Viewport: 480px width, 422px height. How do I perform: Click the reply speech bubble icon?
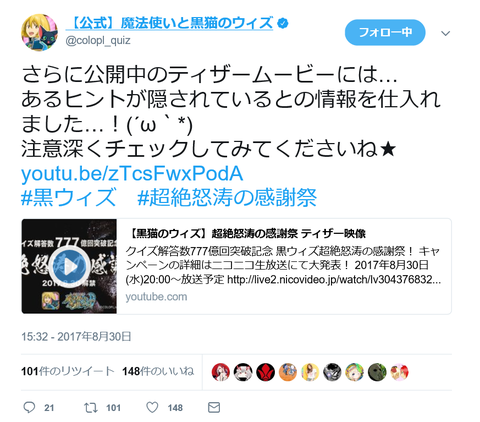click(x=29, y=407)
